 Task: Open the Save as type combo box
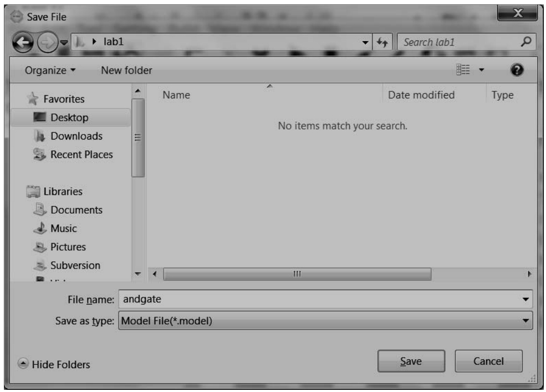[x=325, y=321]
